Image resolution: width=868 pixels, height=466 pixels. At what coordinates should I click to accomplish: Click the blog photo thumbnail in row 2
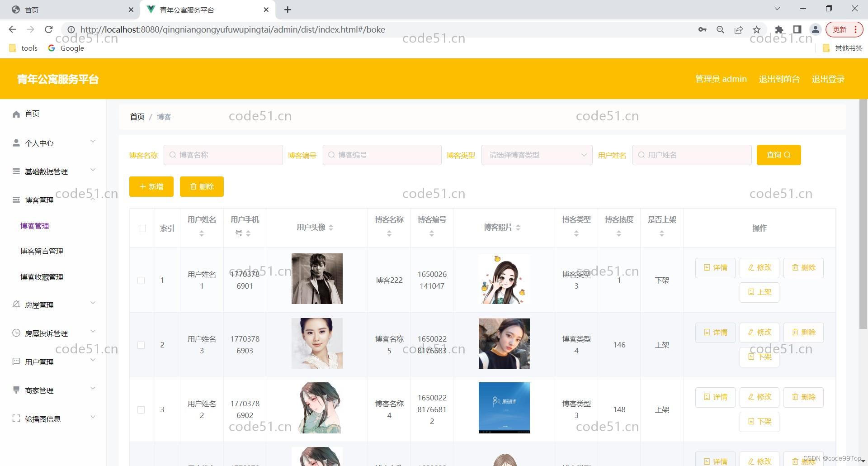[x=504, y=343]
